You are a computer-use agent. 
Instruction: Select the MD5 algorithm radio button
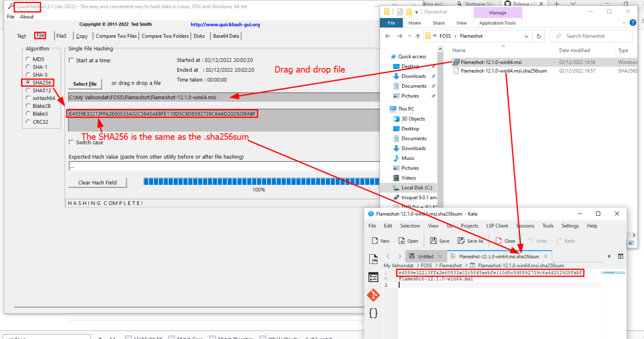27,59
